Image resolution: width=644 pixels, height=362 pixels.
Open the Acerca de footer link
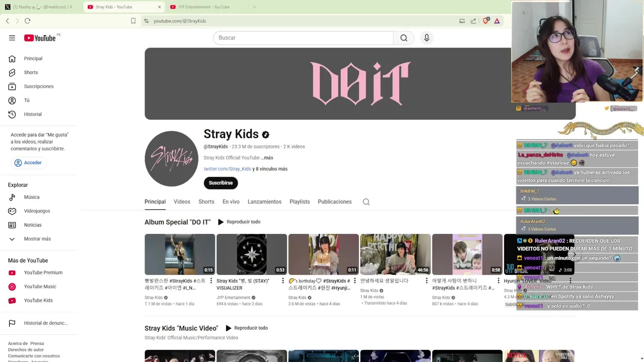coord(18,343)
